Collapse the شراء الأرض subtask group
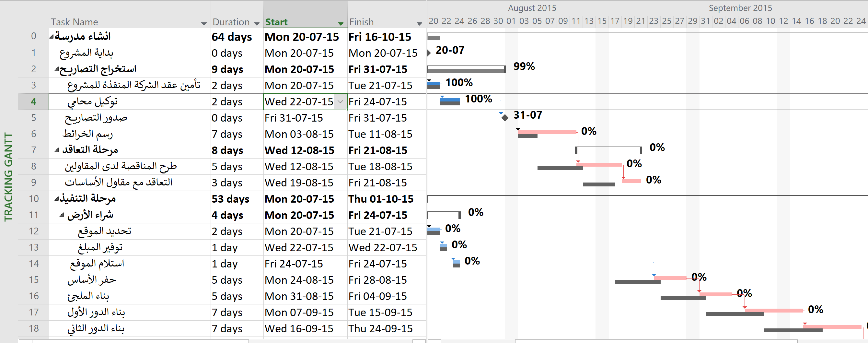 pos(62,215)
